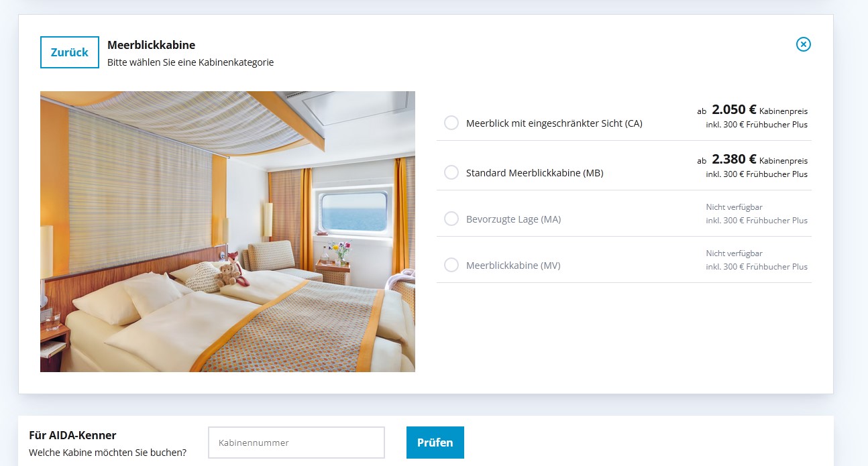Click 'Bitte wählen Sie eine Kabinenkategorie' subtitle
Image resolution: width=868 pixels, height=466 pixels.
(x=191, y=62)
